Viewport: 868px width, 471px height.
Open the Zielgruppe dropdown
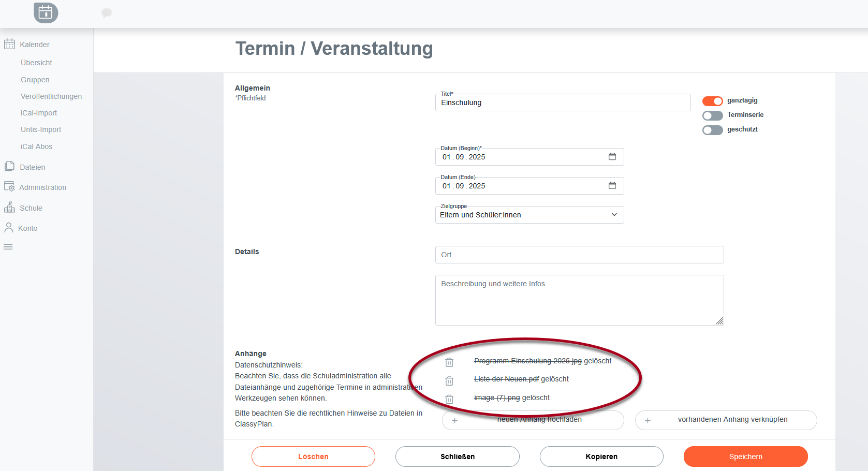pos(614,214)
